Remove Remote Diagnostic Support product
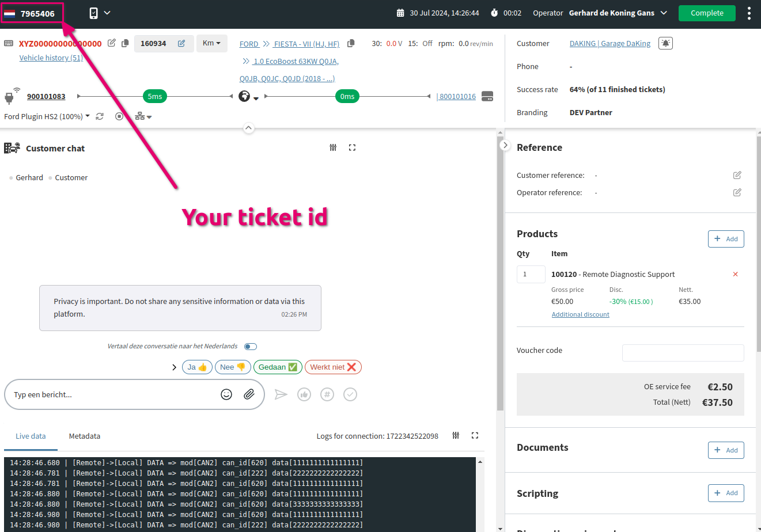The width and height of the screenshot is (761, 532). tap(735, 275)
